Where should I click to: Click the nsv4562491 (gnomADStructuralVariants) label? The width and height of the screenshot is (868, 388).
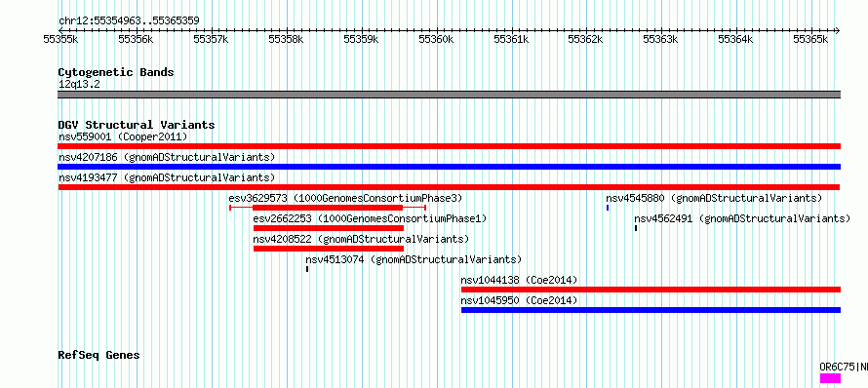point(742,218)
